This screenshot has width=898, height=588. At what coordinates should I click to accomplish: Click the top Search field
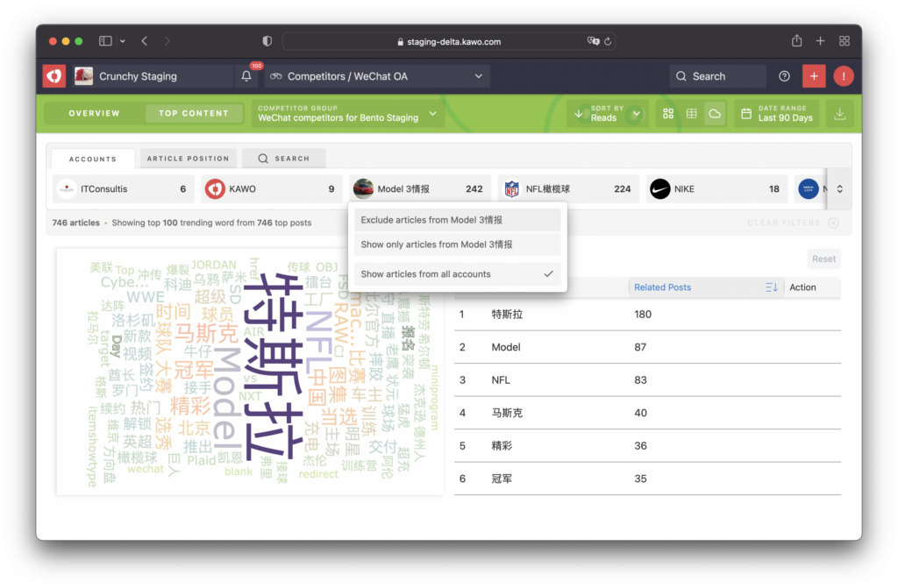pyautogui.click(x=717, y=76)
